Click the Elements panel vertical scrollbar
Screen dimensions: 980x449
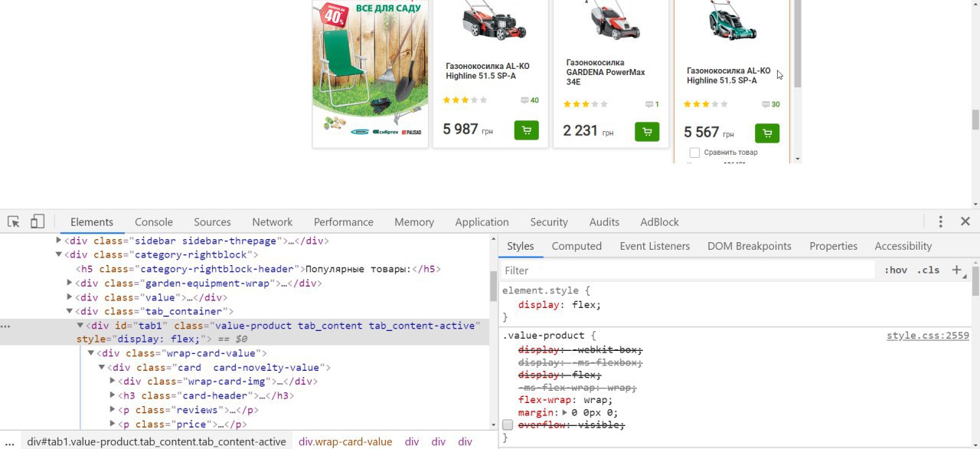tap(493, 287)
